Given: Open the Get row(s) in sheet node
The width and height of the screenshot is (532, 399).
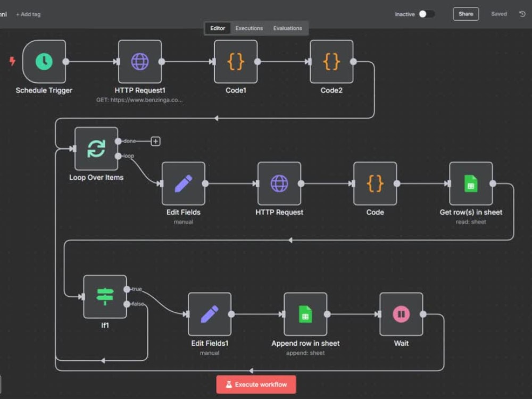Looking at the screenshot, I should [x=471, y=184].
